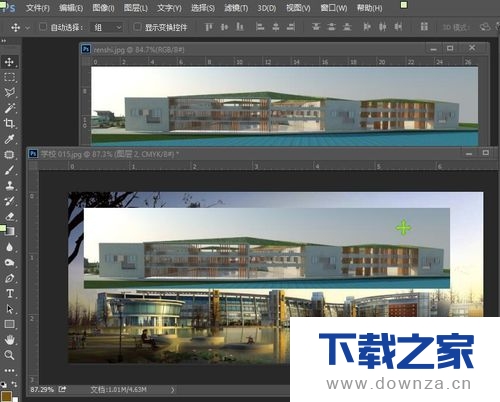
Task: Select the Hand tool
Action: [9, 340]
